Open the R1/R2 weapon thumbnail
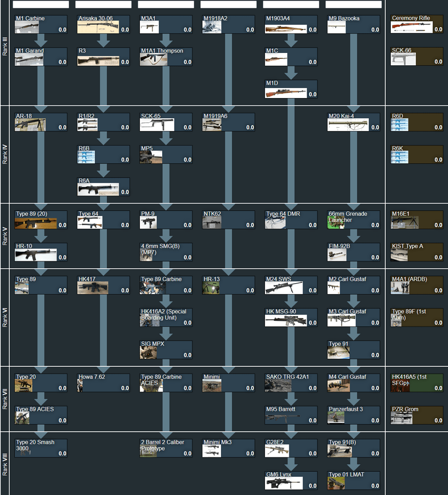 (x=88, y=125)
